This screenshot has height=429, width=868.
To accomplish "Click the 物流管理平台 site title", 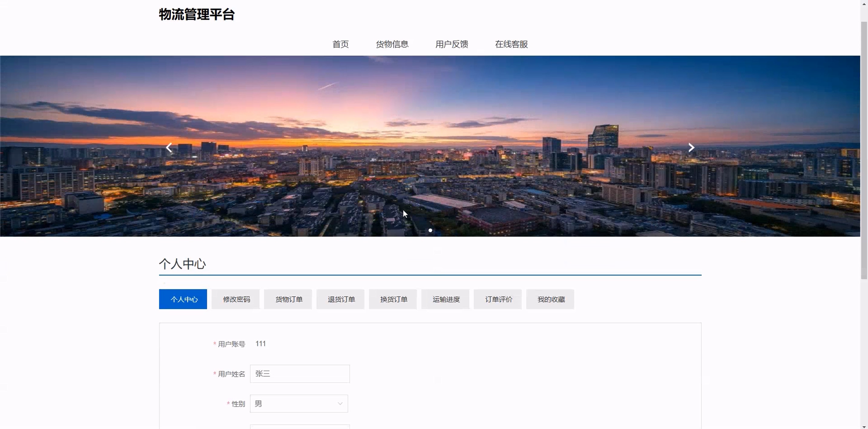I will click(196, 15).
